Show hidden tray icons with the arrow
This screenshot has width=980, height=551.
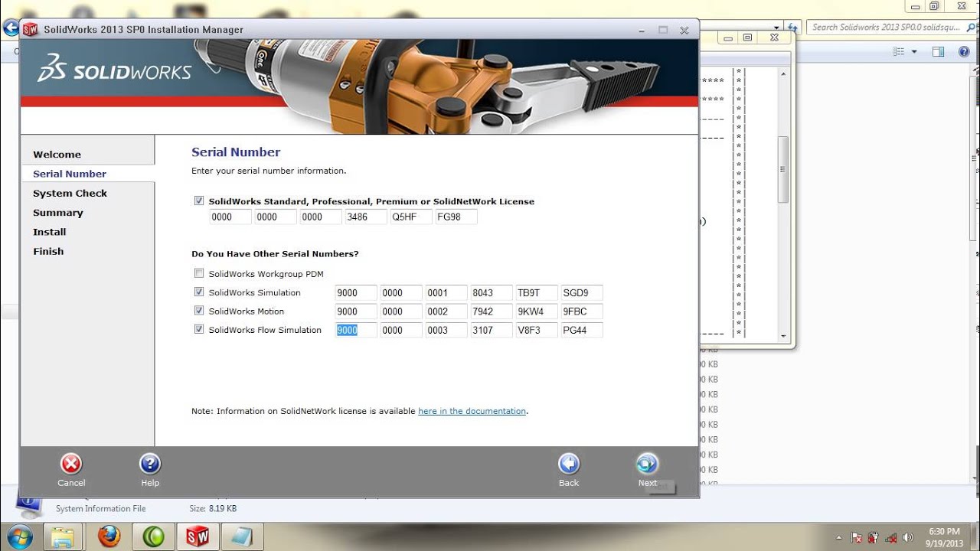click(x=840, y=538)
